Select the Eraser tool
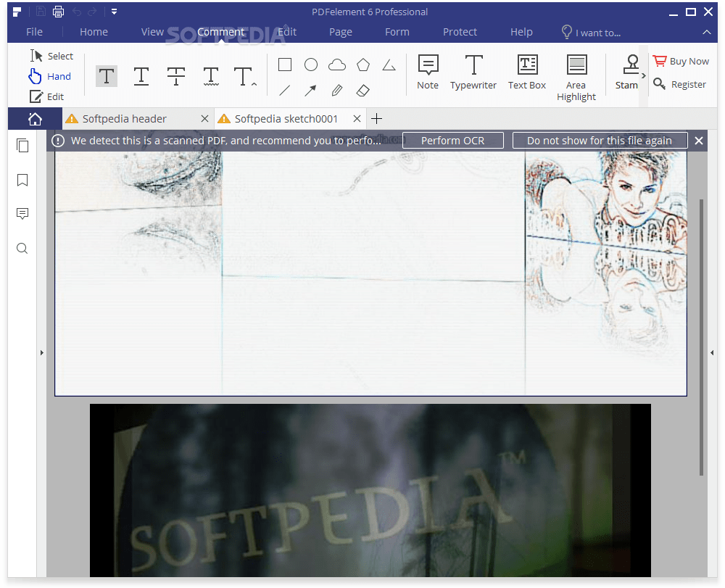The width and height of the screenshot is (725, 588). click(363, 91)
